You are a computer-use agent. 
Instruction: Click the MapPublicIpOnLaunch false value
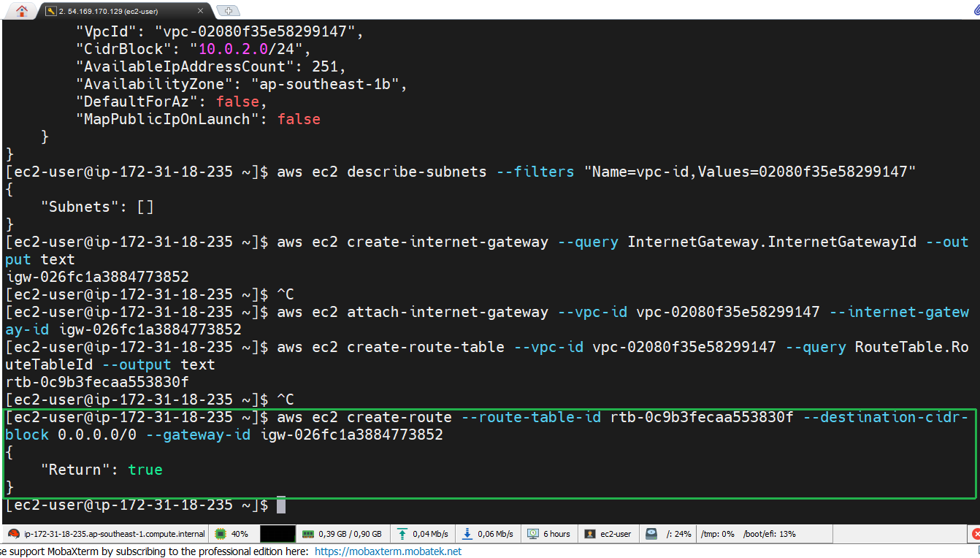click(x=299, y=119)
